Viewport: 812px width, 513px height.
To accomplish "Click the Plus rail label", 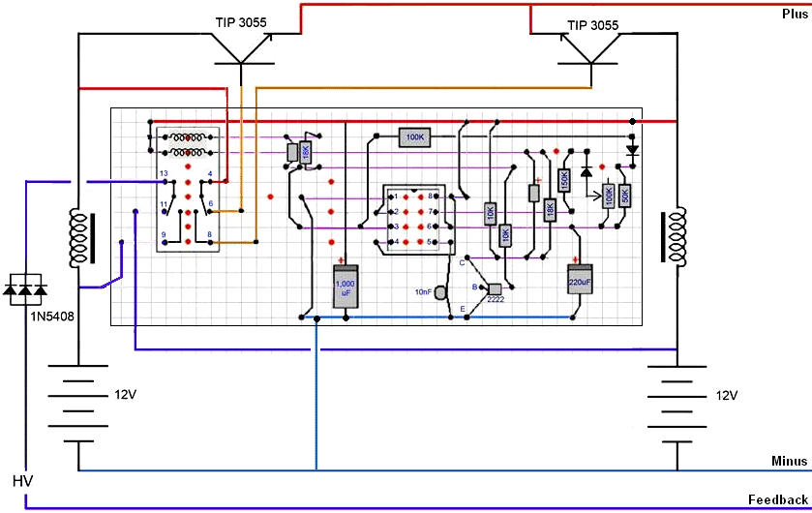I will (x=794, y=14).
